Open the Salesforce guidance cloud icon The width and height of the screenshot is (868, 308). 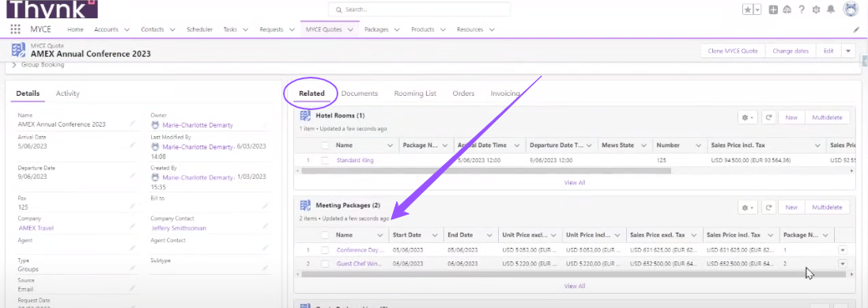(x=787, y=10)
